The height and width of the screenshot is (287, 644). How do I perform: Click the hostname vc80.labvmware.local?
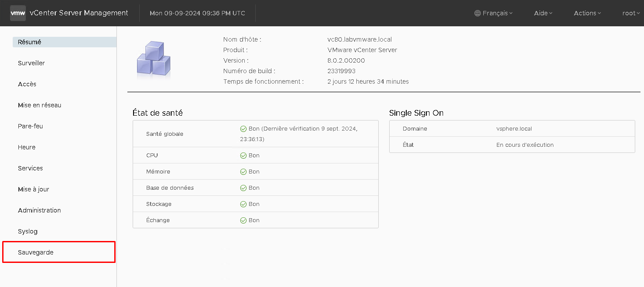click(x=359, y=39)
